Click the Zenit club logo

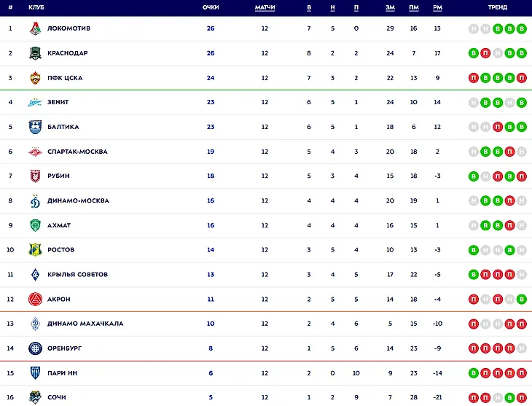click(x=35, y=102)
